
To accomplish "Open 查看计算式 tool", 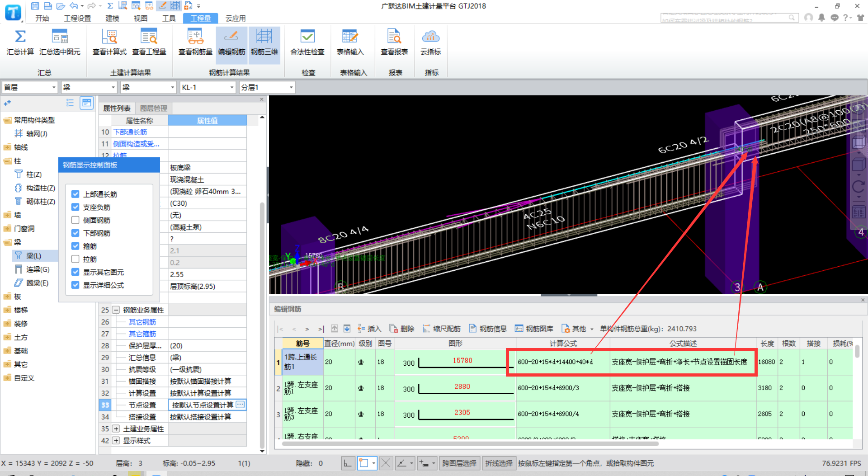I will (x=109, y=42).
